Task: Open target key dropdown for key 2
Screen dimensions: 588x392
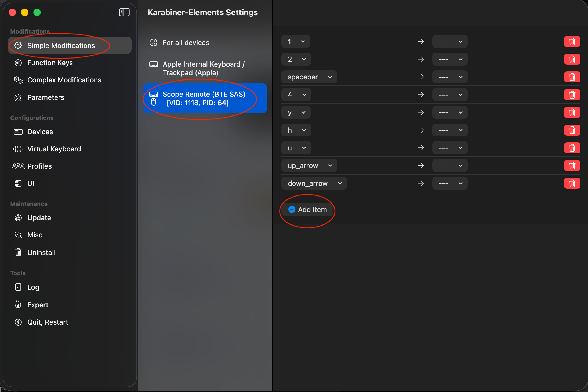Action: 450,59
